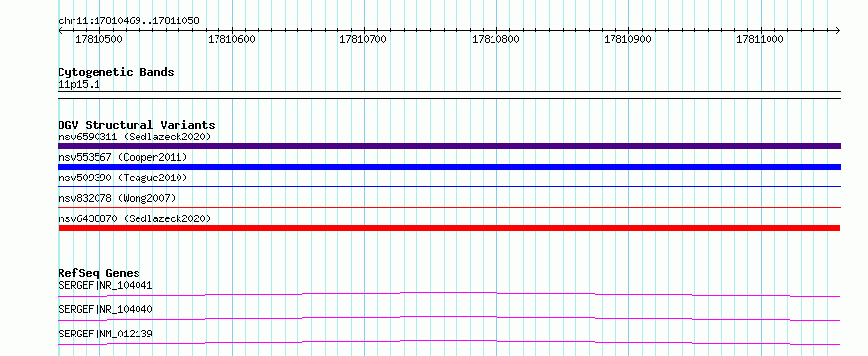Click the chr11:17810469..17811058 region label
The image size is (868, 356).
click(129, 21)
